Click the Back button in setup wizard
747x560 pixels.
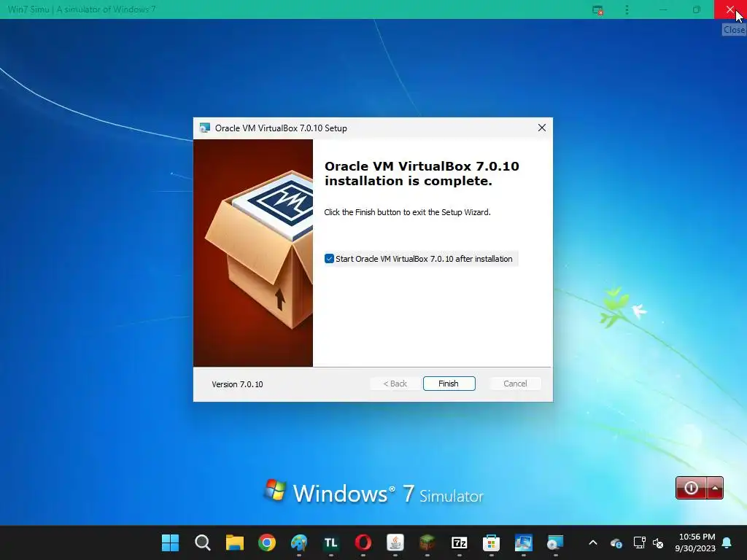click(395, 384)
